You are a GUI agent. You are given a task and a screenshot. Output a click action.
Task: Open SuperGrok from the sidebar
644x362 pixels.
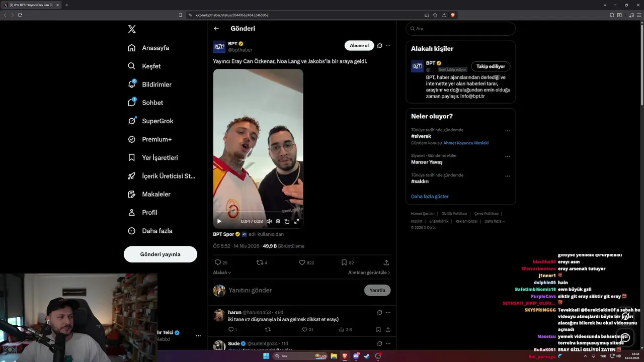[150, 121]
